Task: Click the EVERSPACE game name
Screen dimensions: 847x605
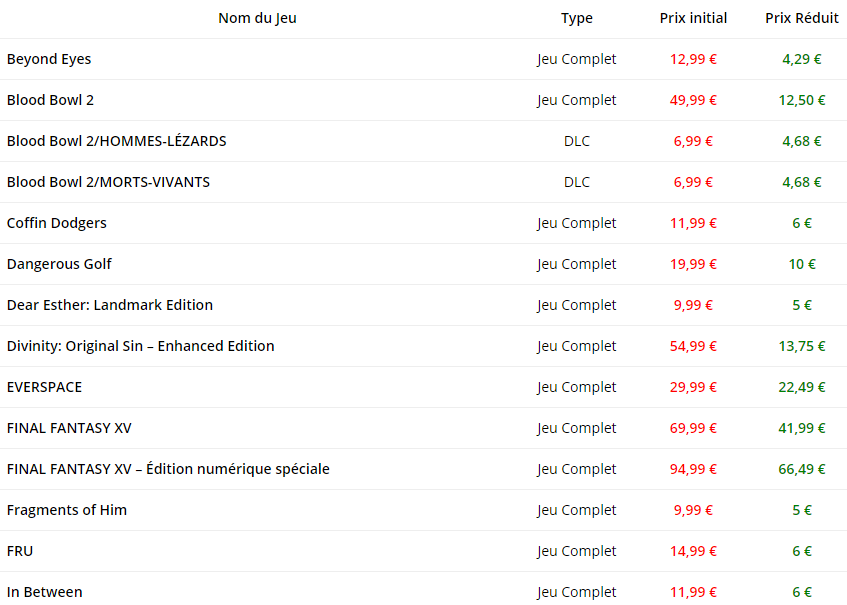Action: click(45, 387)
